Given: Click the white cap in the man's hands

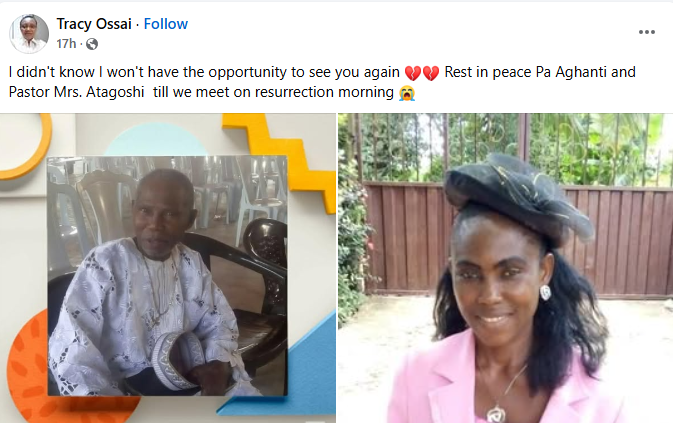Looking at the screenshot, I should [x=180, y=358].
